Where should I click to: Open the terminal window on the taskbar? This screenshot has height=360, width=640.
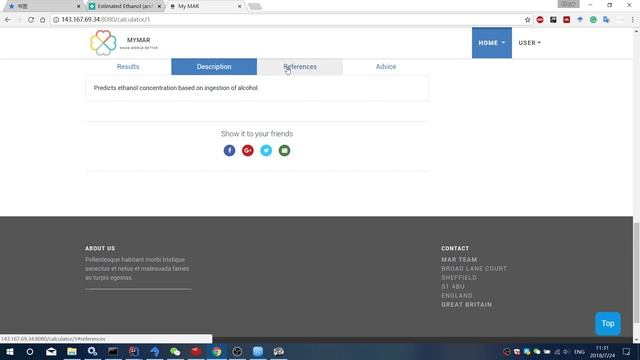(x=113, y=351)
